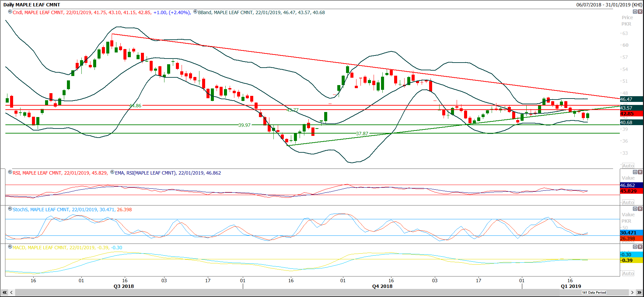This screenshot has width=644, height=297.
Task: Close the MACD indicator pane
Action: (640, 247)
